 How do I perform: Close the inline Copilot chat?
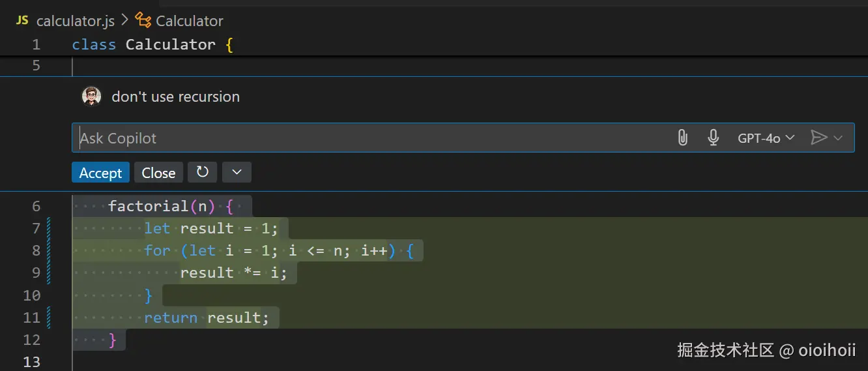click(x=158, y=173)
